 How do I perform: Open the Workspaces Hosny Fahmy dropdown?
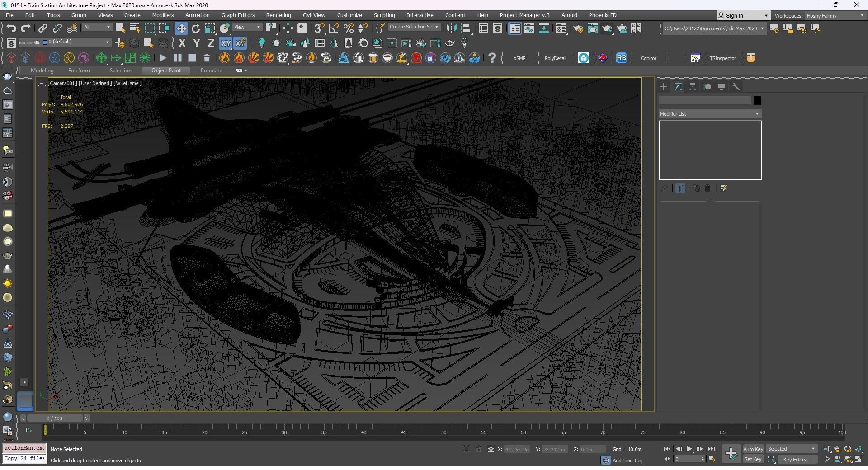click(x=835, y=16)
